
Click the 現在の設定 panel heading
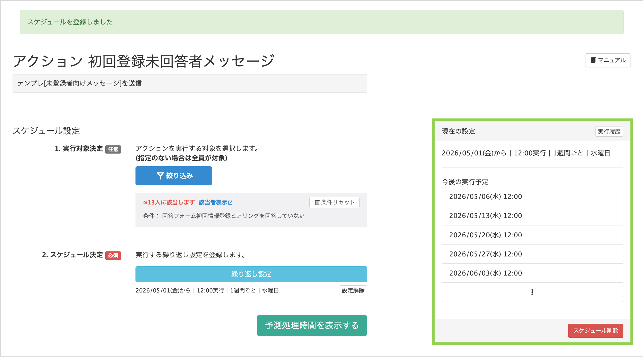coord(458,131)
